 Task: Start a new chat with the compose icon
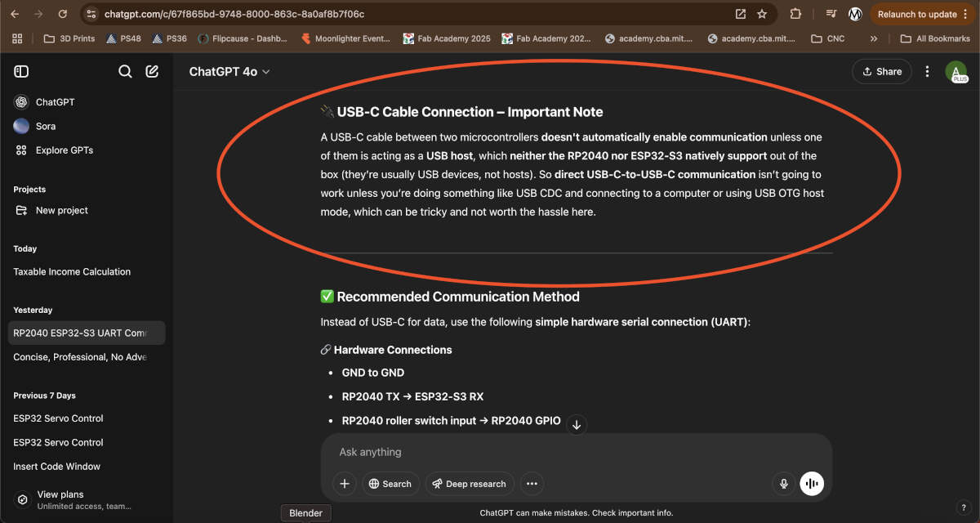pyautogui.click(x=152, y=72)
